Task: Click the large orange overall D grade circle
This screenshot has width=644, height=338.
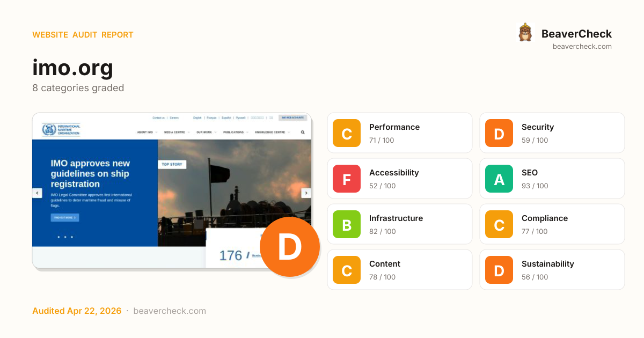Action: [x=289, y=247]
